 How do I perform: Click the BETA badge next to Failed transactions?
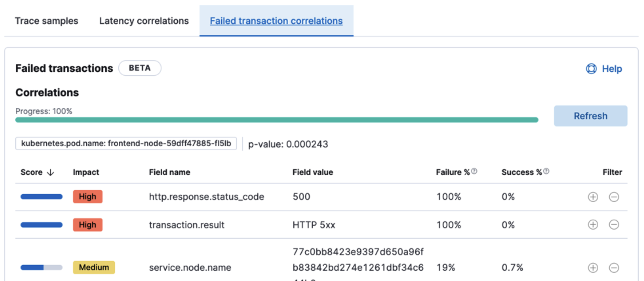point(140,68)
